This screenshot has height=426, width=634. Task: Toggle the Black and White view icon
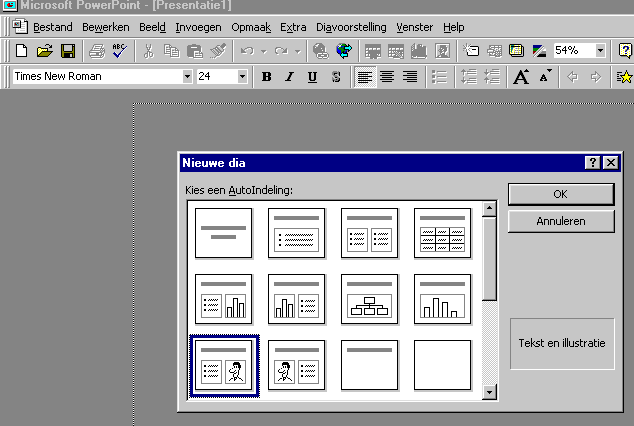(x=539, y=51)
